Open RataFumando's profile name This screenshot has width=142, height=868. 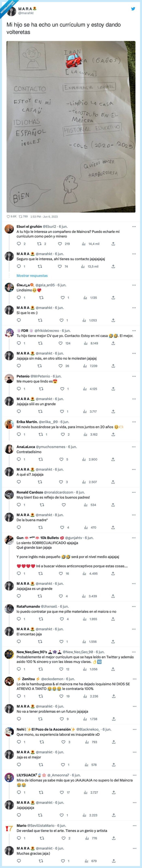(28, 606)
